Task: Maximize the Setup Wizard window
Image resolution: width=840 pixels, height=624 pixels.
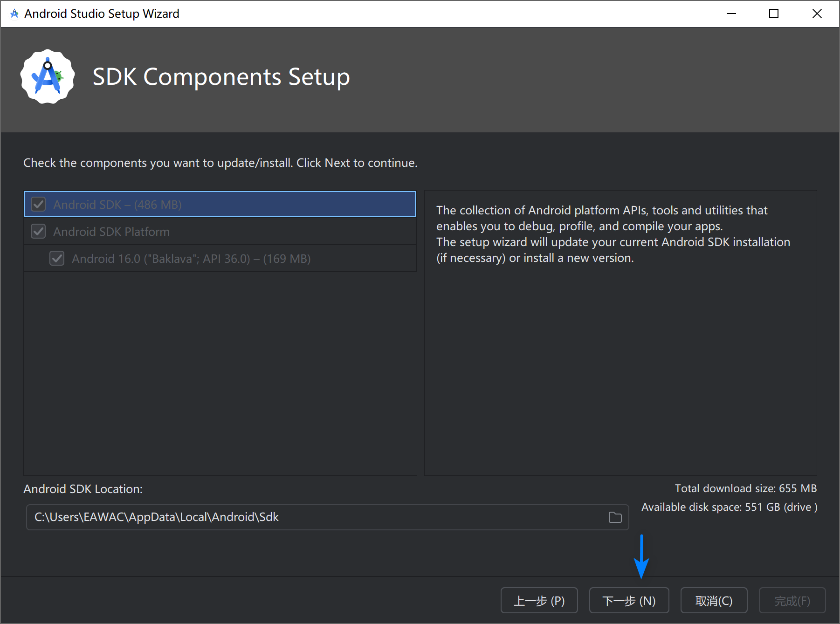Action: pyautogui.click(x=774, y=14)
